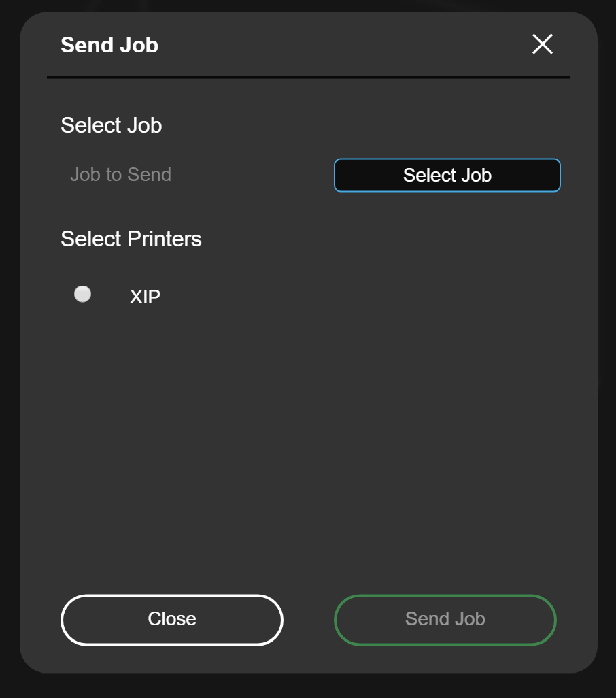Image resolution: width=616 pixels, height=698 pixels.
Task: Click the black Select Job button
Action: pyautogui.click(x=447, y=175)
